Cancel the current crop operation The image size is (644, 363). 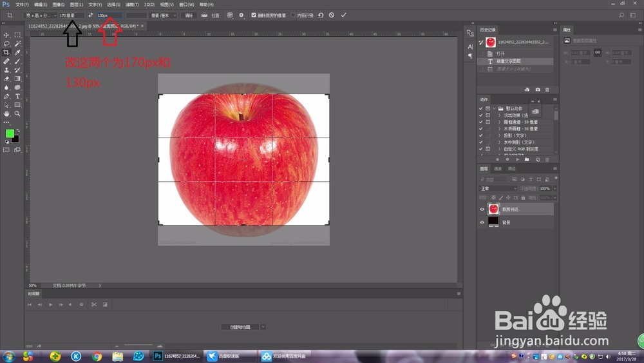pos(332,15)
